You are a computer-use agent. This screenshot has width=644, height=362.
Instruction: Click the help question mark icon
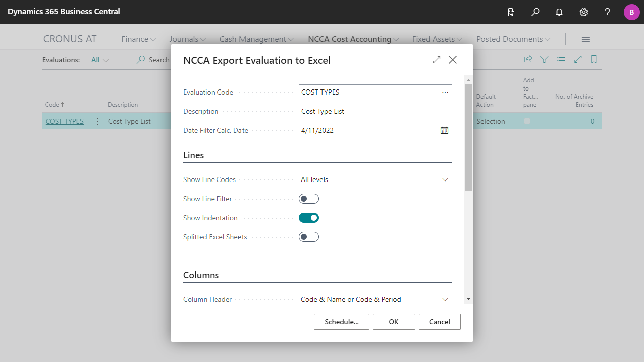pyautogui.click(x=608, y=12)
